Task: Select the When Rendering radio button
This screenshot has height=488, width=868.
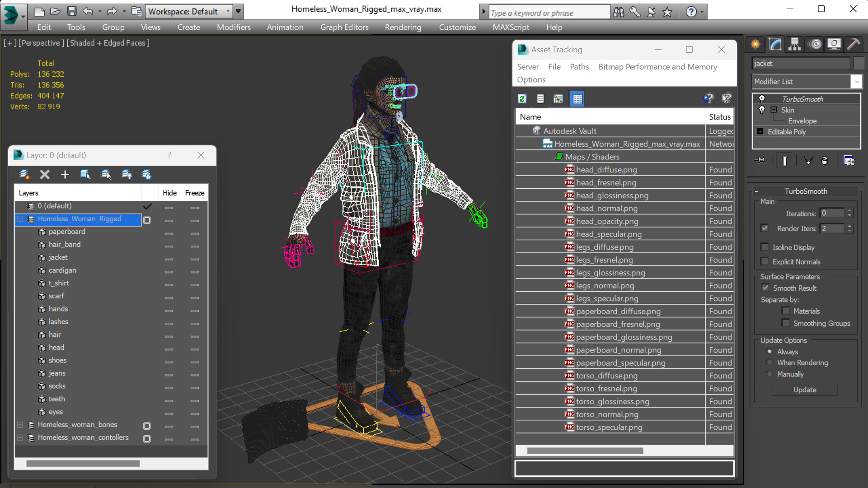Action: (769, 363)
